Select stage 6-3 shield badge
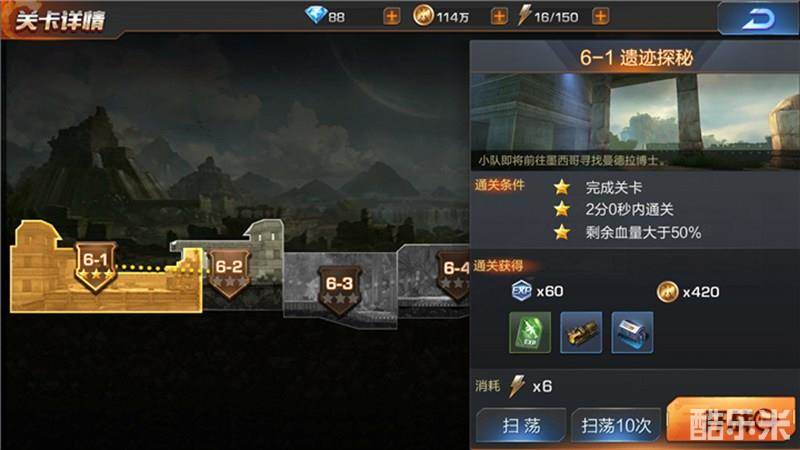Screen dimensions: 800x450 [x=339, y=289]
